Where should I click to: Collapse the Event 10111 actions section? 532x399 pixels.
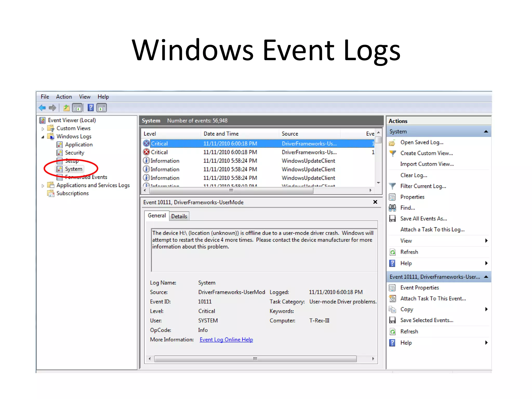(486, 277)
